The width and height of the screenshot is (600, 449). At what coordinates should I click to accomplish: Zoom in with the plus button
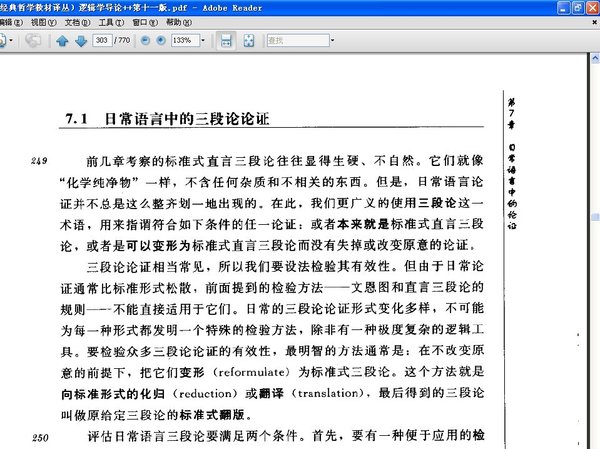161,40
